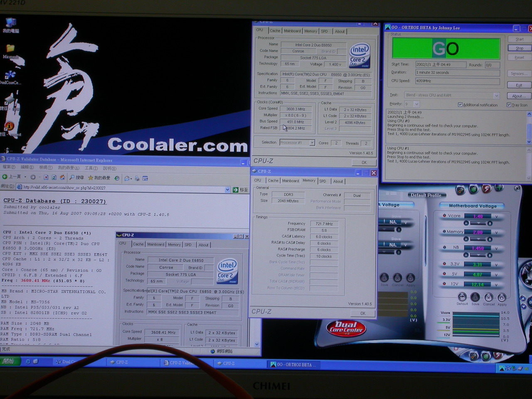Screen dimensions: 532x399
Task: Switch to CPU tab in CPU-Z memory window
Action: 258,180
